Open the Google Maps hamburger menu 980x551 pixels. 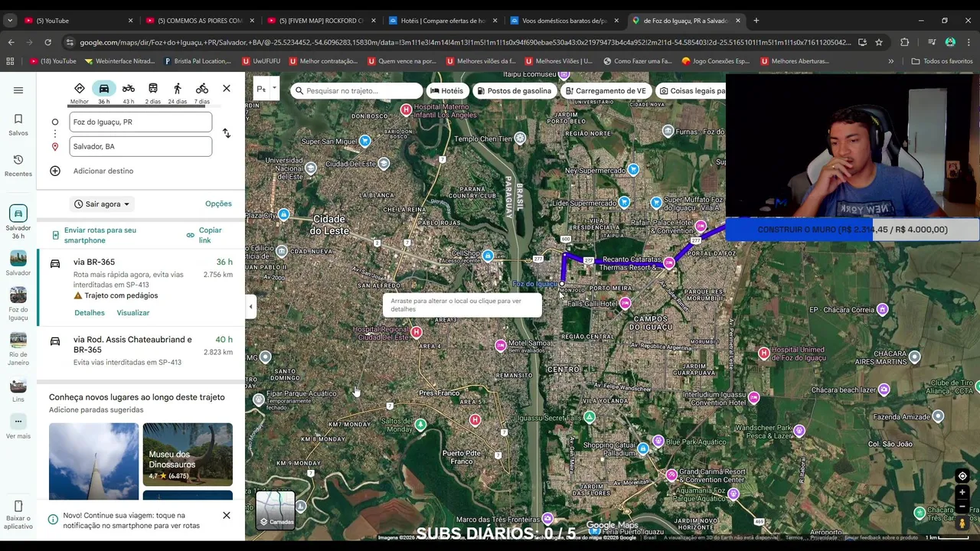pyautogui.click(x=18, y=90)
